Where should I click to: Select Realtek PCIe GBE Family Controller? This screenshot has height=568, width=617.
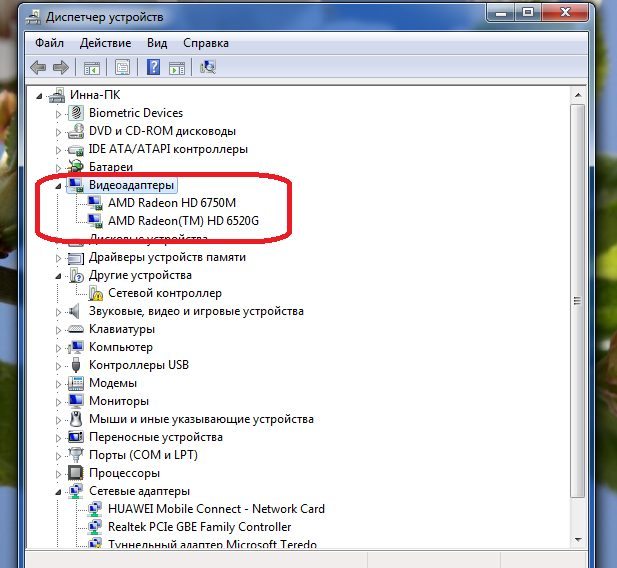[200, 527]
